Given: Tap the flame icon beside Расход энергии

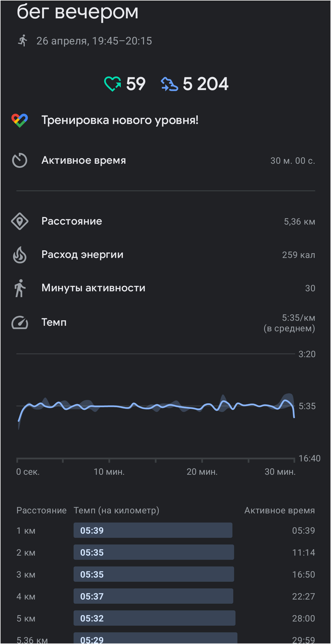Looking at the screenshot, I should coord(20,255).
